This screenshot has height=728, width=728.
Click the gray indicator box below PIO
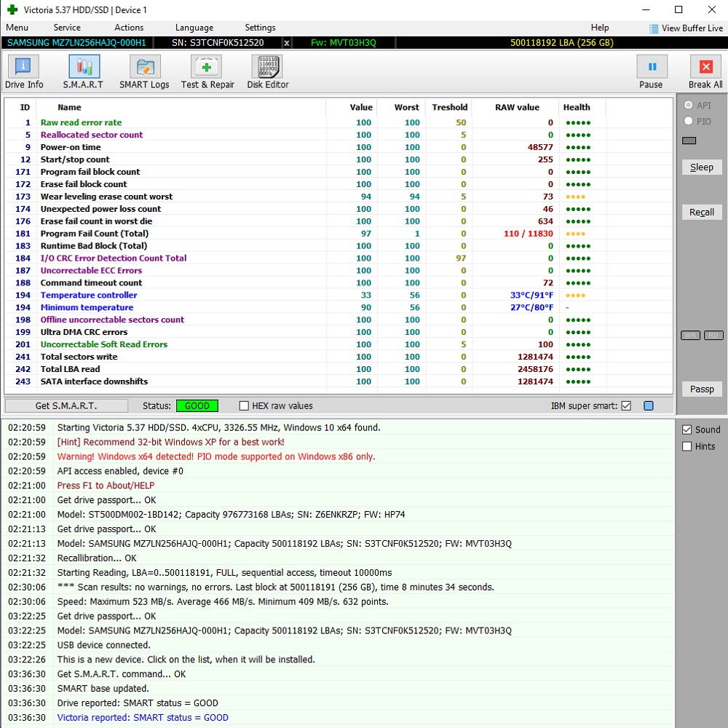[689, 141]
